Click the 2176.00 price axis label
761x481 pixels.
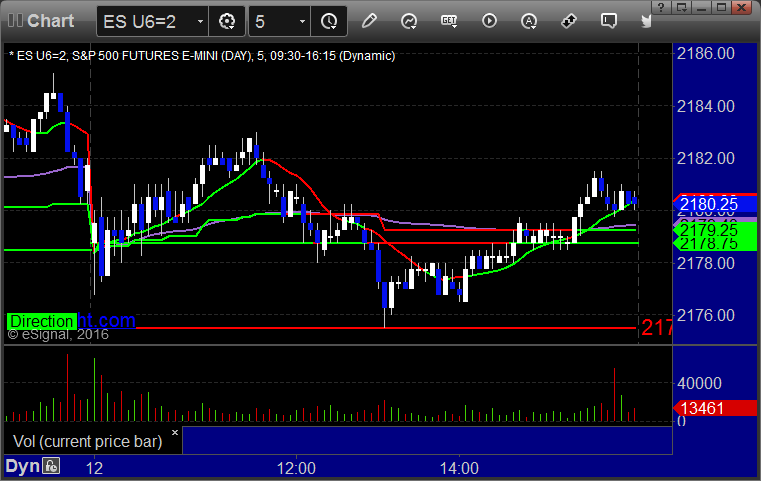click(706, 315)
